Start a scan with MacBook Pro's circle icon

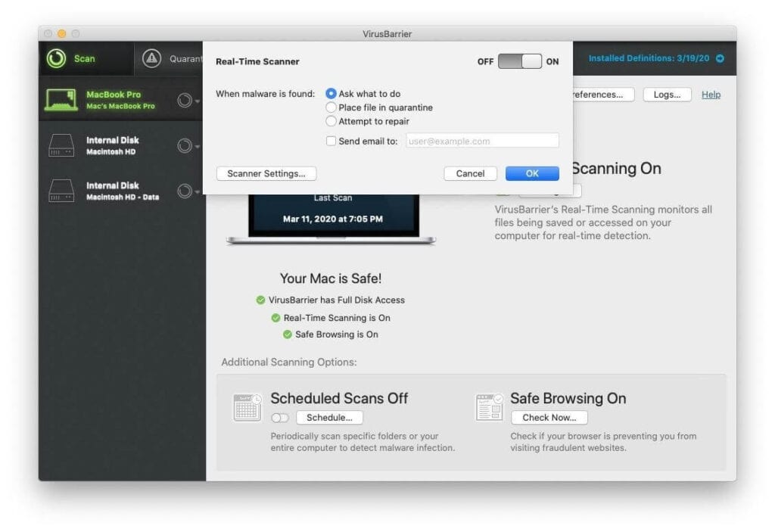coord(185,101)
